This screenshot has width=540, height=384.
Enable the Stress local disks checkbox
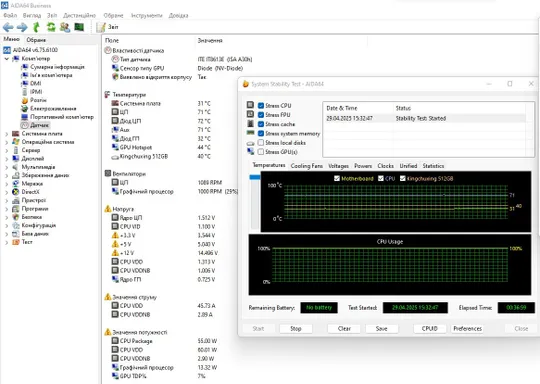pos(261,143)
